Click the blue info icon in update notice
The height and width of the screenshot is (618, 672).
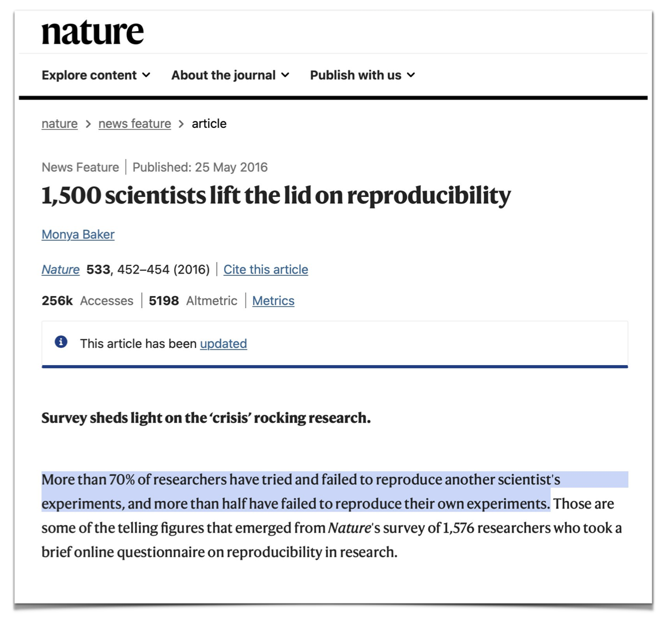(61, 342)
